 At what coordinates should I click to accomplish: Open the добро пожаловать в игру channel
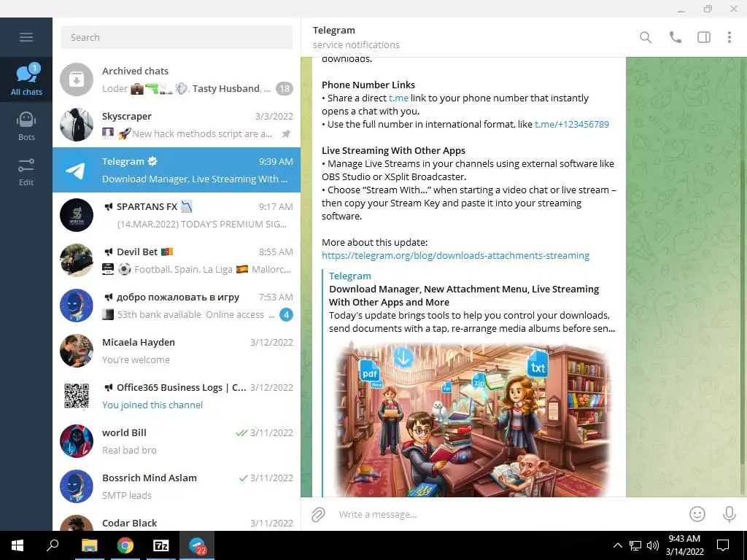pyautogui.click(x=177, y=306)
